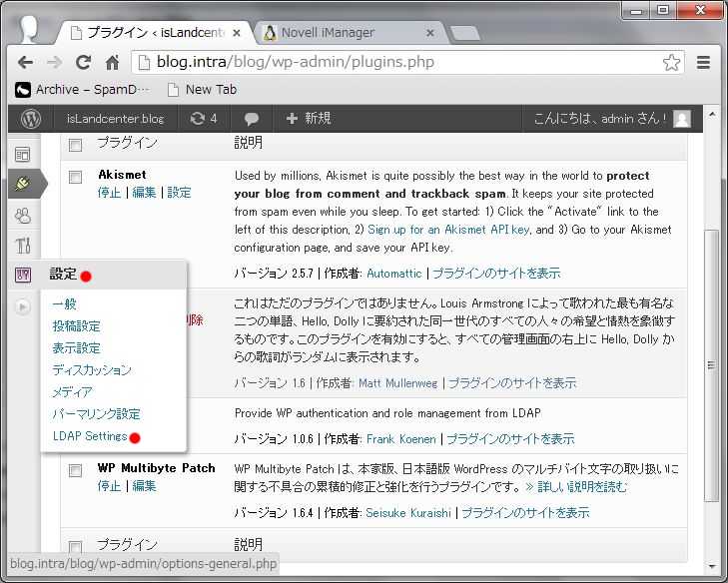This screenshot has height=583, width=728.
Task: Close the プラグイン isLandcenter tab
Action: 237,33
